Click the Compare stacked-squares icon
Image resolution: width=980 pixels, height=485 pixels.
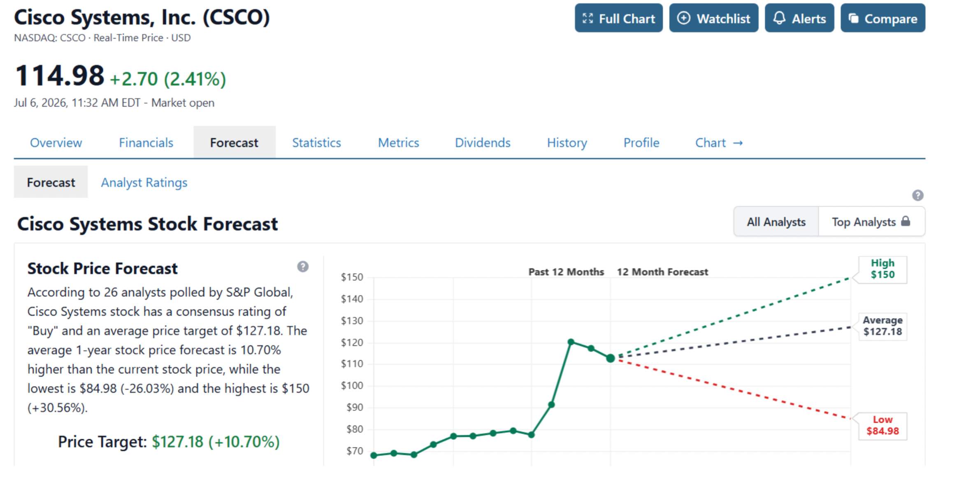coord(854,18)
